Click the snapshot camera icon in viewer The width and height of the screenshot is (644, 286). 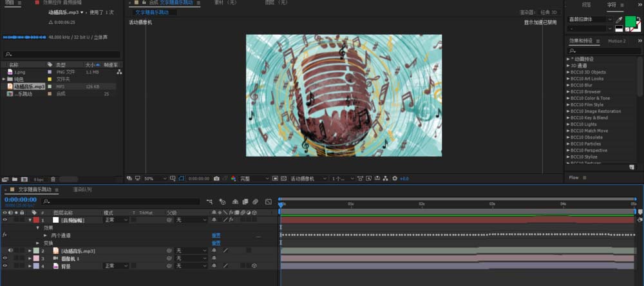(x=216, y=178)
